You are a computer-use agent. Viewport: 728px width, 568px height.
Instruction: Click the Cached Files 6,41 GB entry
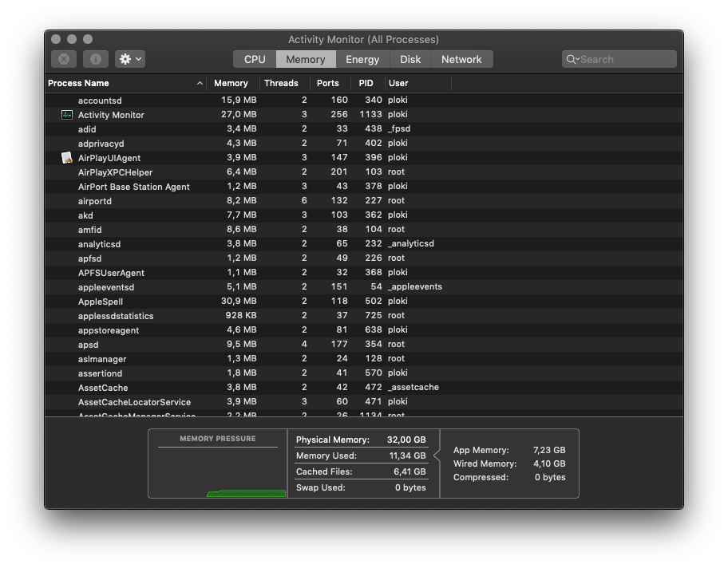pyautogui.click(x=361, y=471)
